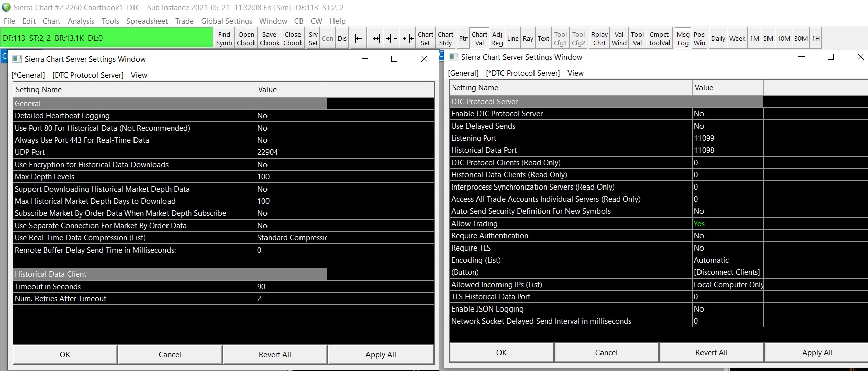
Task: Switch the chart to the Daily timeframe
Action: [718, 39]
